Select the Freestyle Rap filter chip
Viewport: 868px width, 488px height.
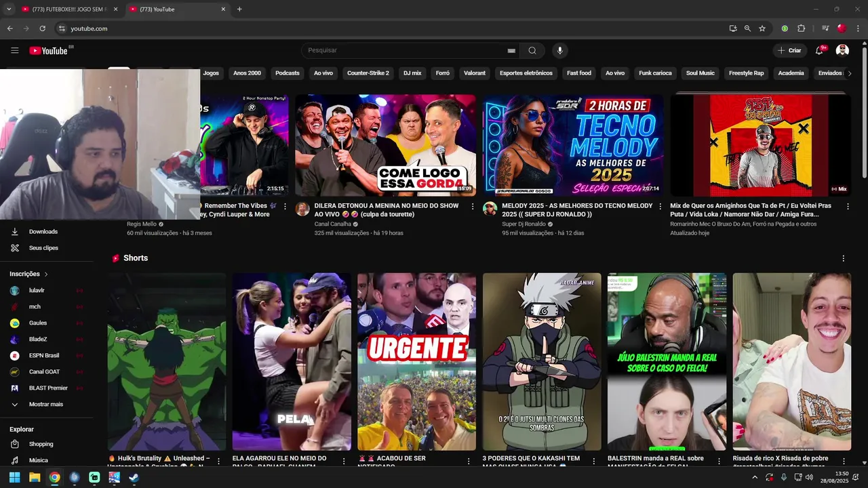coord(746,73)
